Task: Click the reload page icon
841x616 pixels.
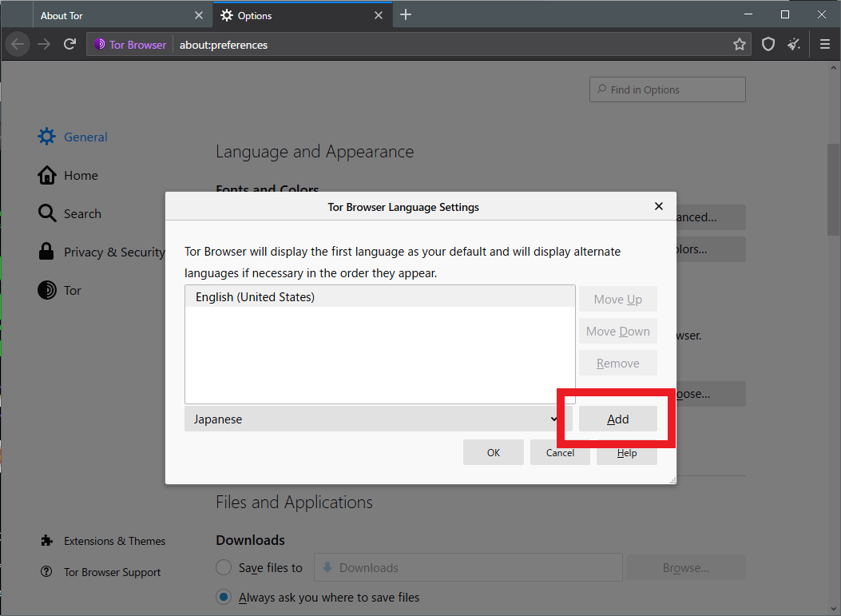Action: point(69,45)
